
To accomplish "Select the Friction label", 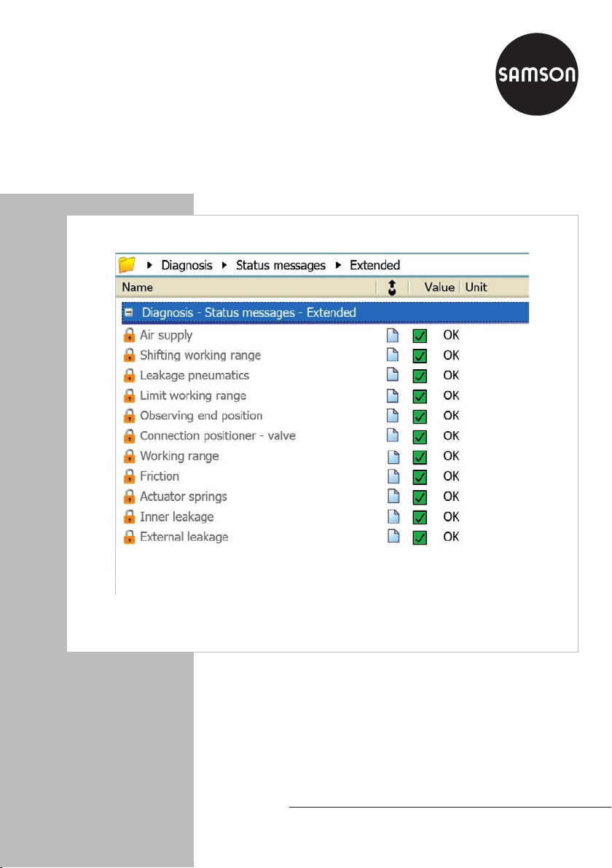I will coord(160,476).
